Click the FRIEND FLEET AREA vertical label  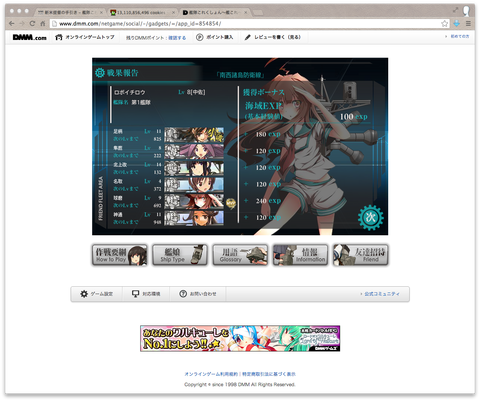click(100, 198)
